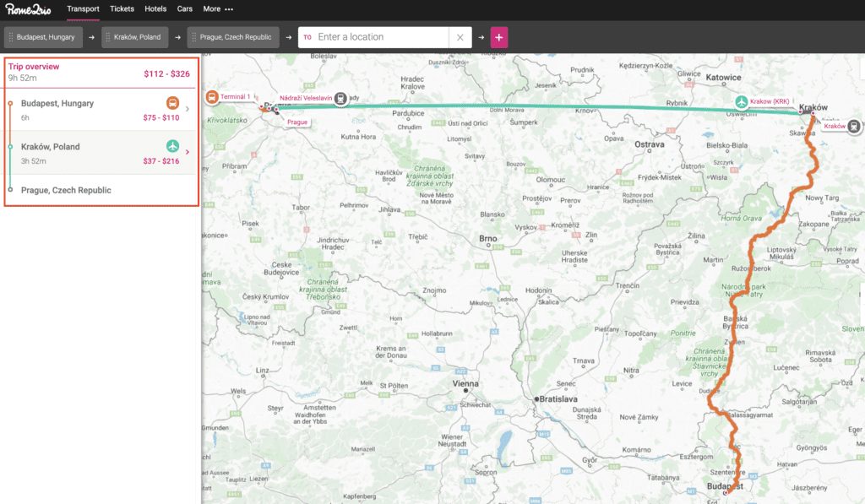Click the Kraków, Poland route chip
The image size is (865, 504).
[135, 37]
